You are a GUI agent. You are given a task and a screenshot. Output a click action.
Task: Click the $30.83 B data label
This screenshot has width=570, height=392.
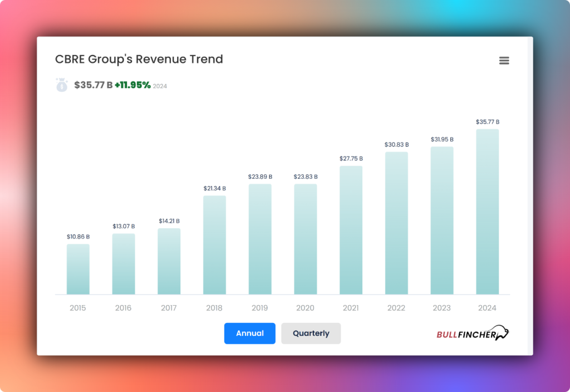pyautogui.click(x=396, y=145)
